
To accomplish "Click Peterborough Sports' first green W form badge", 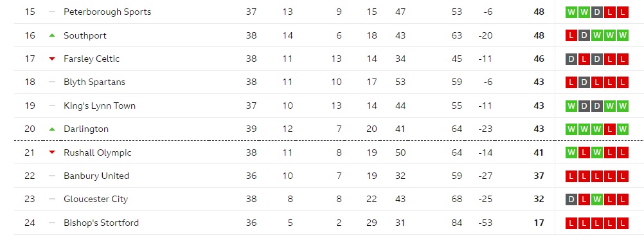I will pyautogui.click(x=571, y=12).
